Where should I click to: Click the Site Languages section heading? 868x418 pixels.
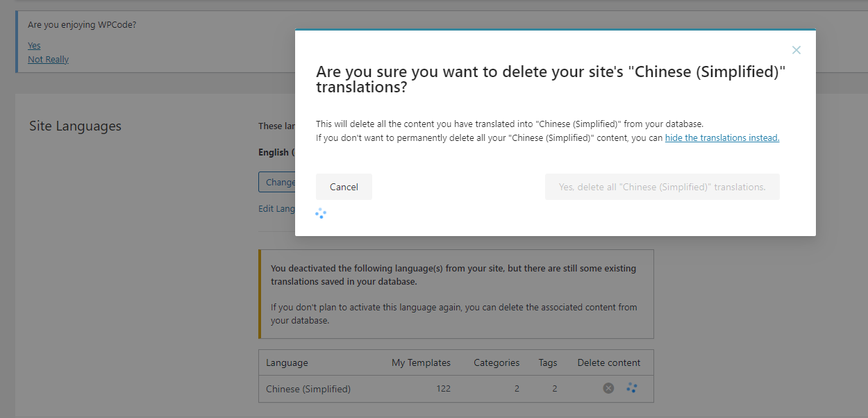click(75, 126)
